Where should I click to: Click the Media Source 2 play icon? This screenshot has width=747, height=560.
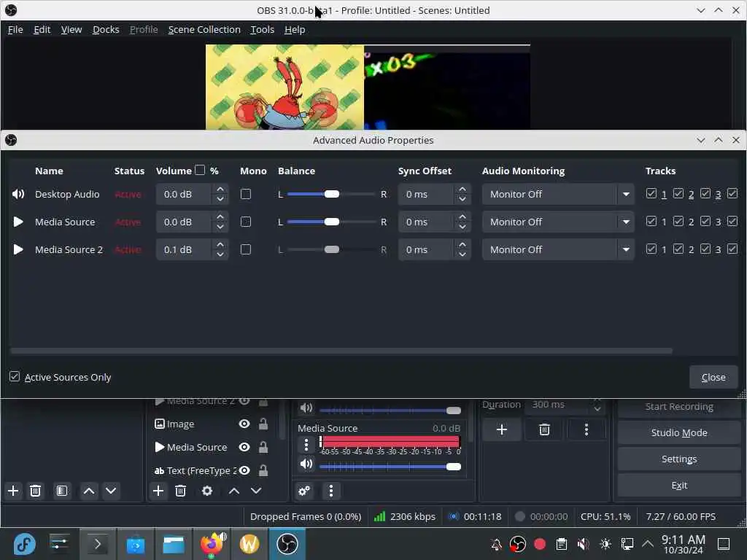click(x=18, y=249)
